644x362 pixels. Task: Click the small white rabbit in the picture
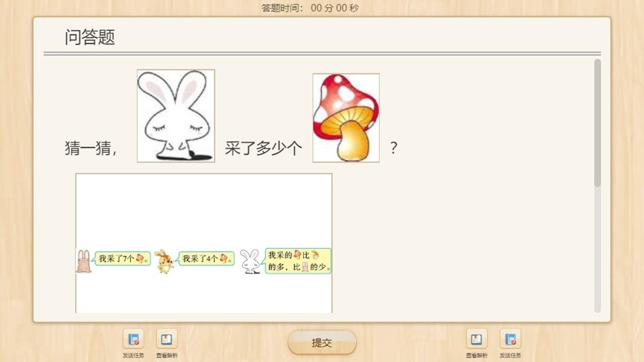point(250,261)
